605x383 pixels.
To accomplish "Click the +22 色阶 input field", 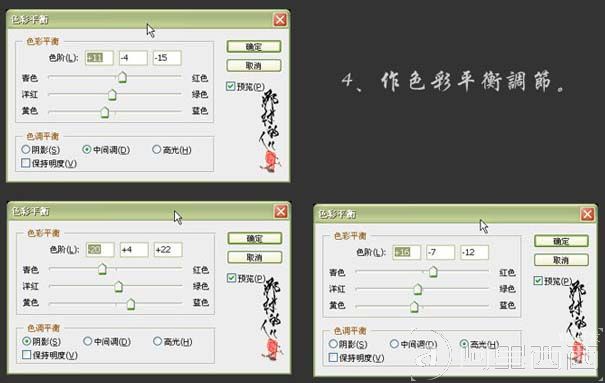I will click(167, 250).
